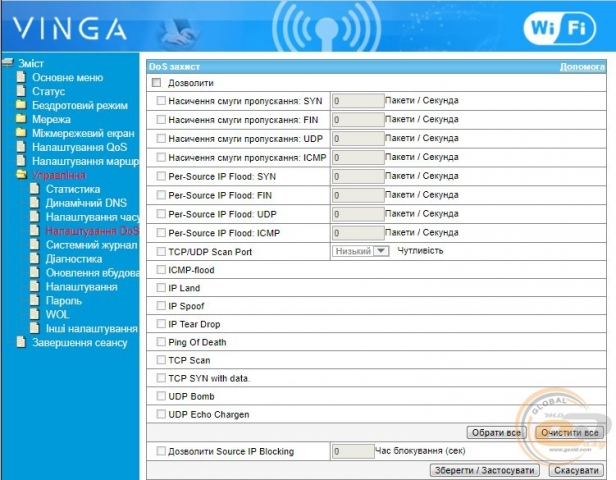Click the page icon beside Налаштування часу

(35, 216)
